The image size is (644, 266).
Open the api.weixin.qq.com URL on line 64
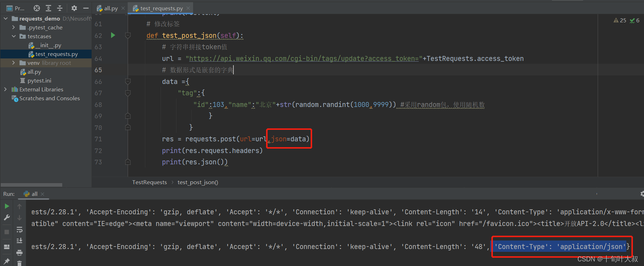(304, 58)
